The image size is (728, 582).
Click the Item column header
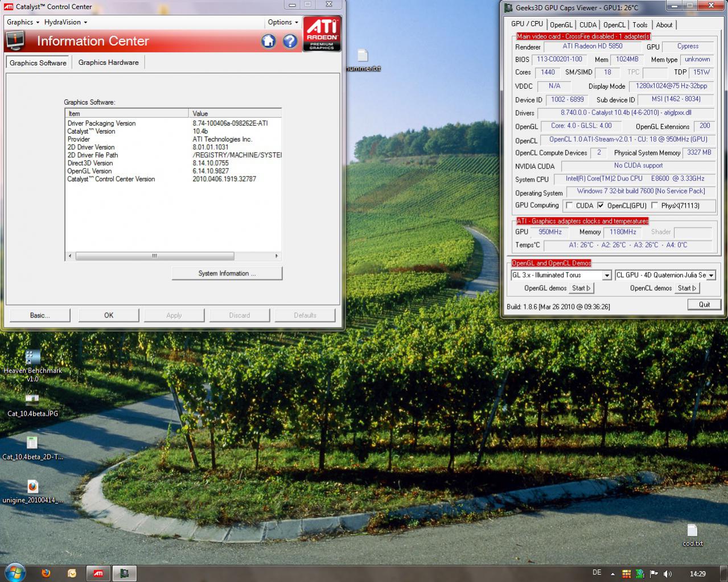(127, 113)
